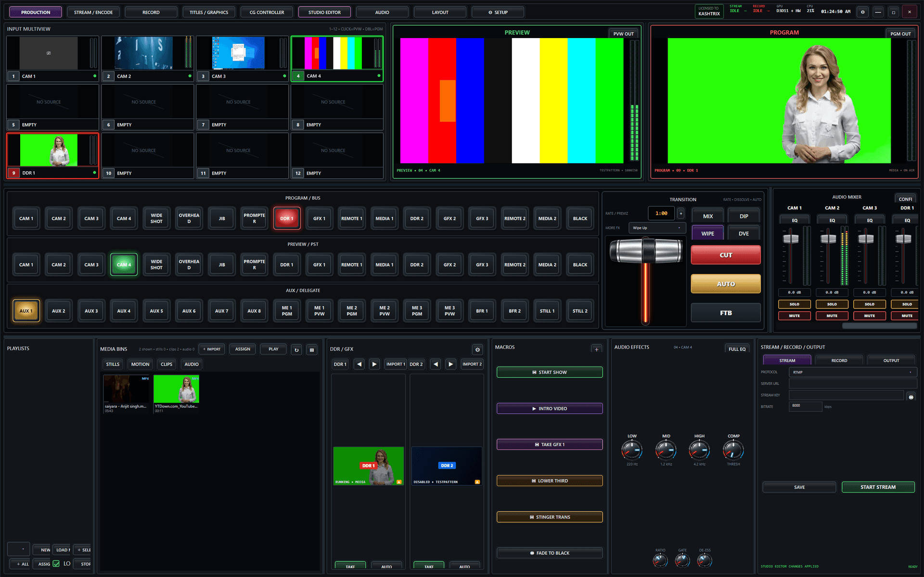The image size is (924, 577).
Task: Add a new macro with plus icon
Action: [x=596, y=349]
